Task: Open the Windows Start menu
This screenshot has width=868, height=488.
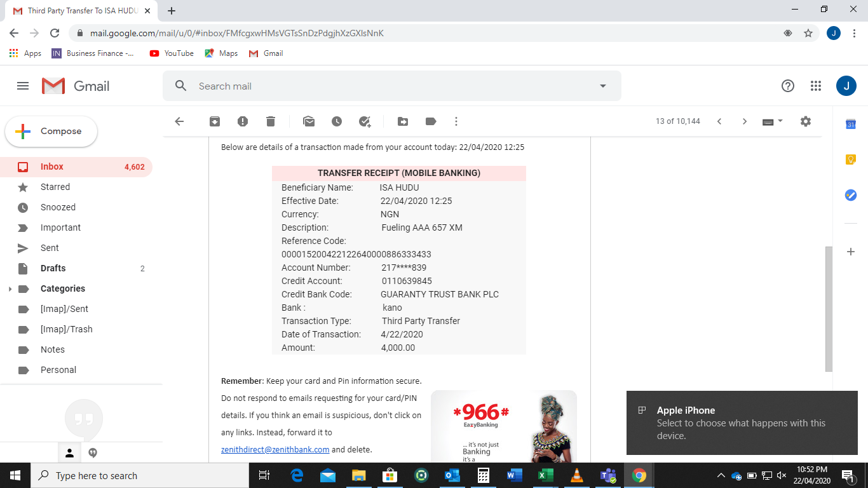Action: (15, 475)
